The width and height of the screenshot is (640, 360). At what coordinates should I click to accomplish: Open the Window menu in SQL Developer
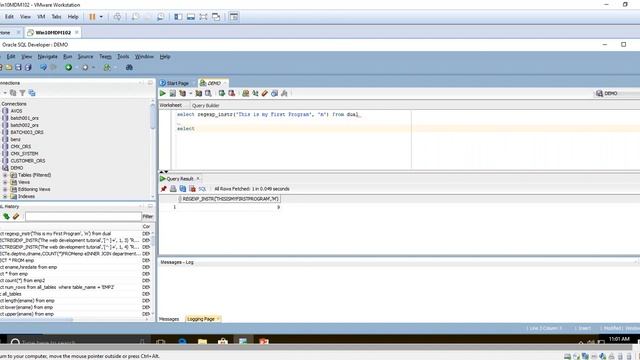pos(144,57)
